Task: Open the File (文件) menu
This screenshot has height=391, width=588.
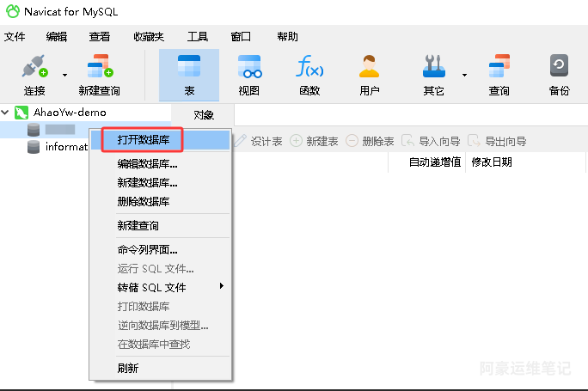Action: pos(15,36)
